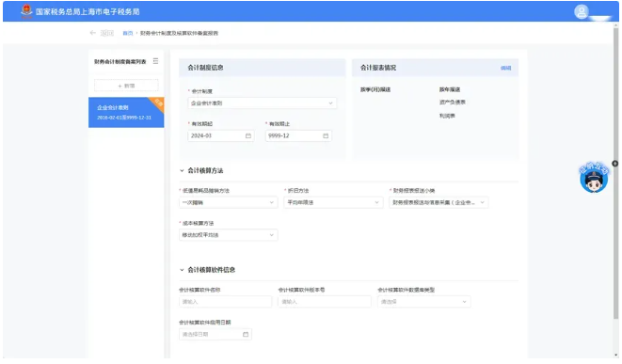Open calendar for 有效期止 date

click(326, 136)
